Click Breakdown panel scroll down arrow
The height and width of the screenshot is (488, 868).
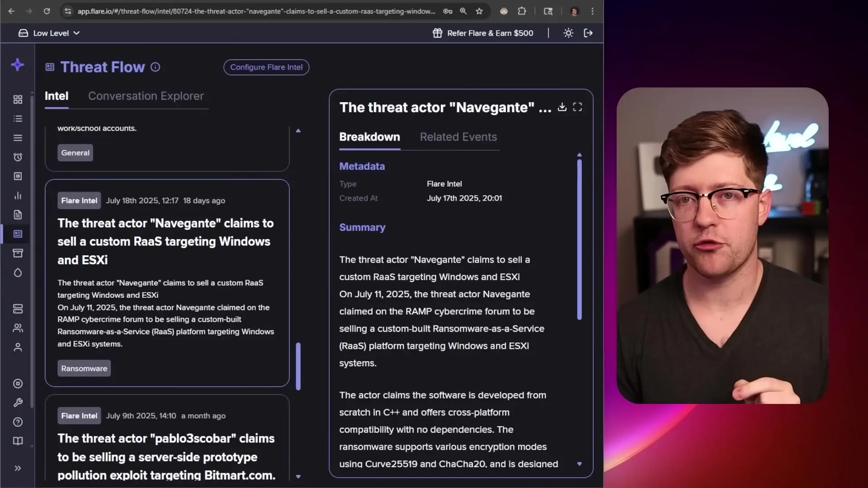point(579,464)
